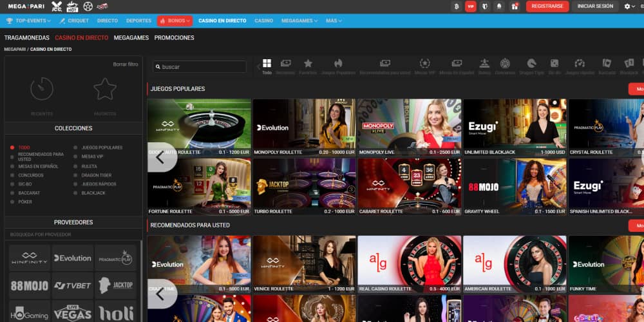Filter by 88MOJO provider logo in sidebar
This screenshot has width=644, height=322.
tap(30, 285)
